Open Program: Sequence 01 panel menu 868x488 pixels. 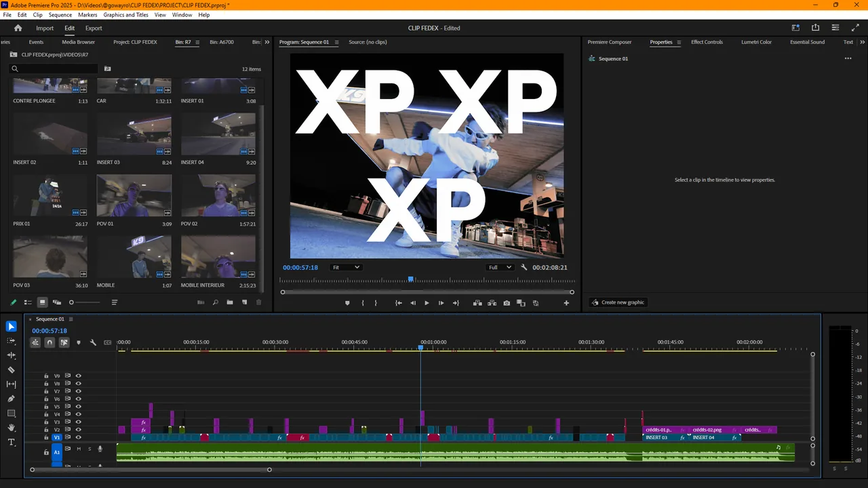(x=335, y=42)
